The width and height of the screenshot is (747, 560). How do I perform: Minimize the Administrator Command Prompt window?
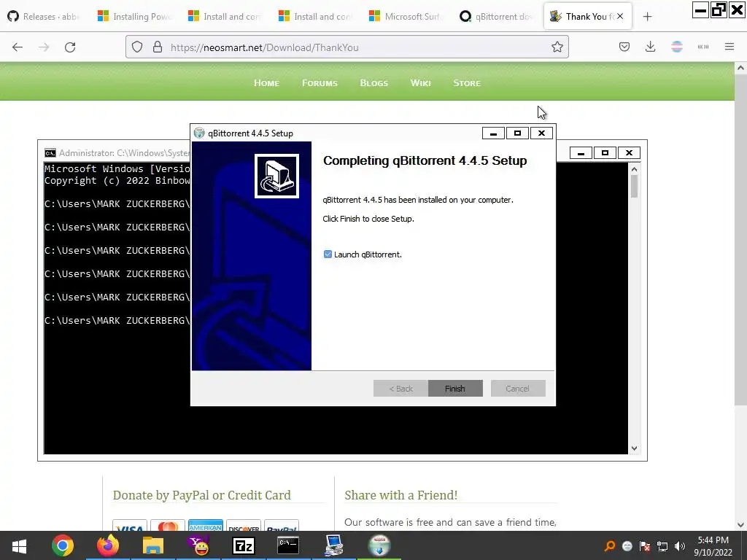(x=581, y=153)
